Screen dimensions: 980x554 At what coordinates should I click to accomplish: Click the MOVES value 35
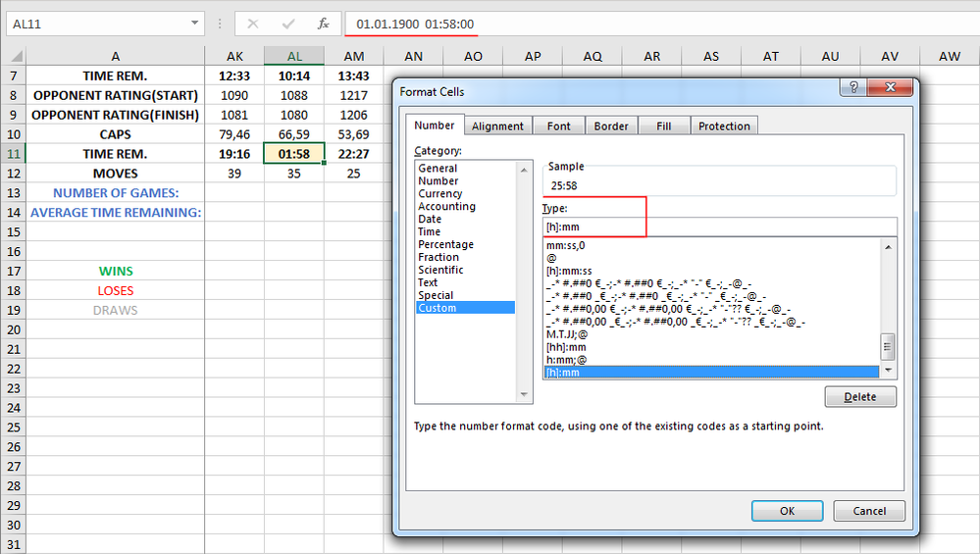tap(293, 173)
